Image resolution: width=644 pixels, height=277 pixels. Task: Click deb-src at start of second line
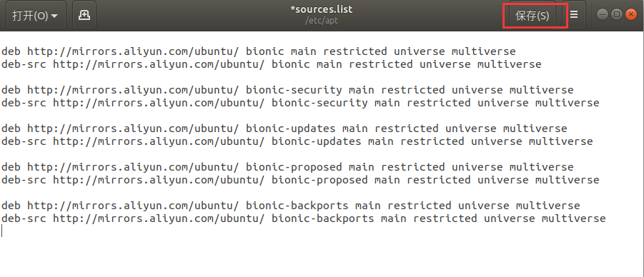24,64
